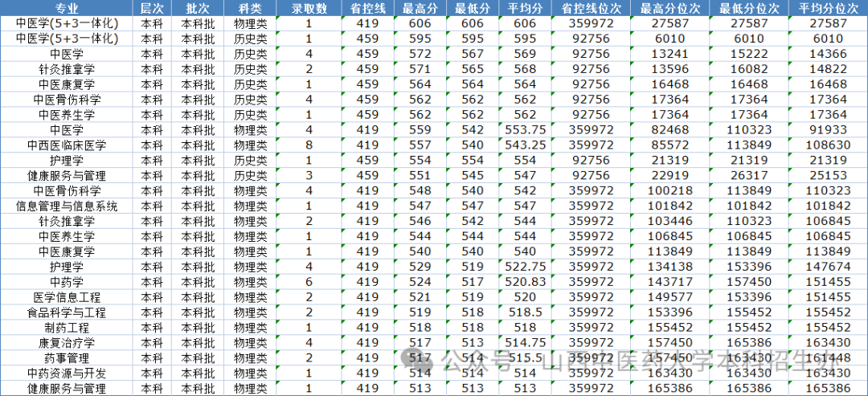Click the average score cell 520.83
This screenshot has width=868, height=396.
pos(525,282)
